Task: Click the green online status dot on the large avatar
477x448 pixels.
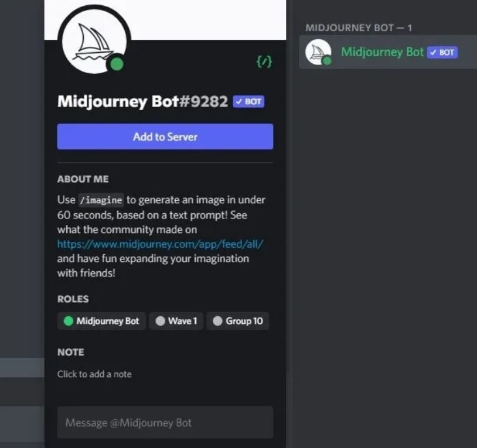Action: pos(117,64)
